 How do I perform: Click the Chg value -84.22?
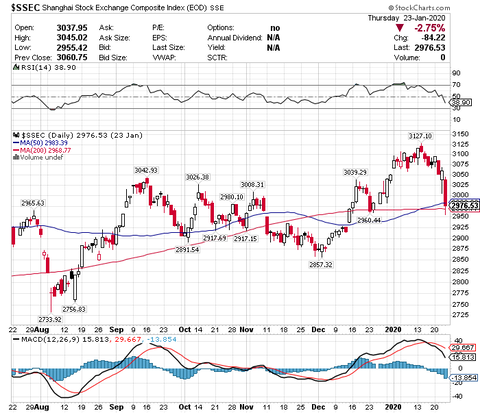pyautogui.click(x=433, y=38)
